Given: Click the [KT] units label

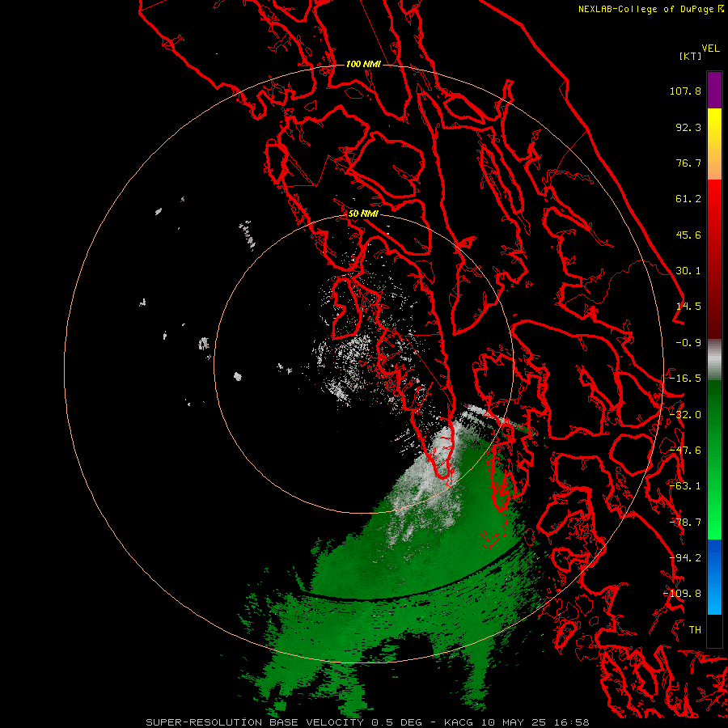Looking at the screenshot, I should [691, 56].
